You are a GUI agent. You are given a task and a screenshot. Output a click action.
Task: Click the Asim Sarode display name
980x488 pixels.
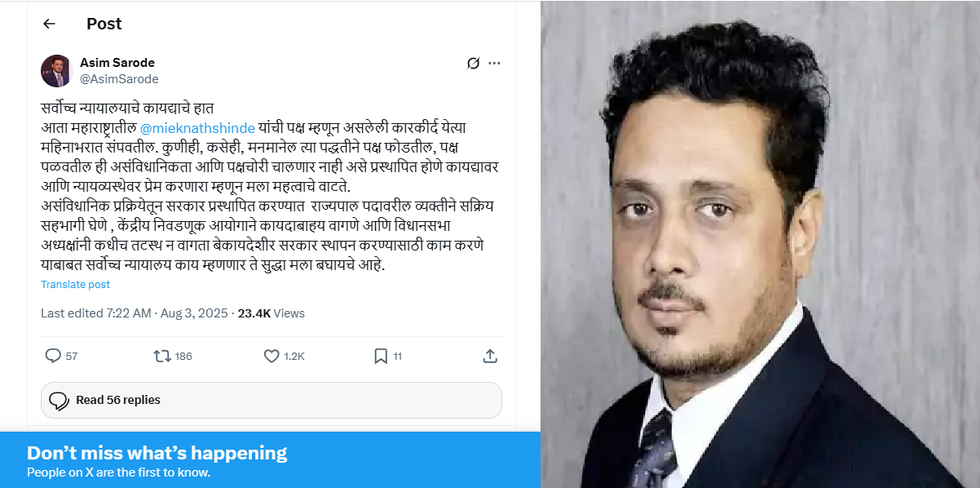point(117,63)
